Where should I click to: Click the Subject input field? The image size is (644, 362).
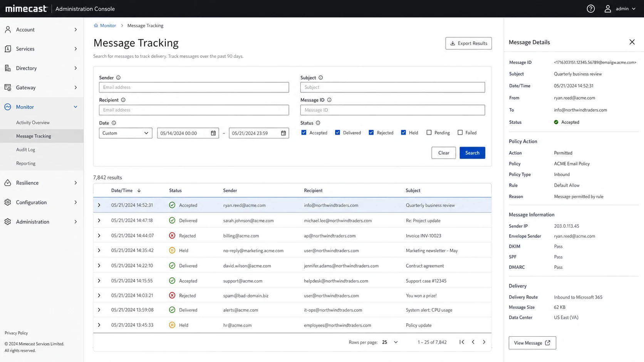pyautogui.click(x=392, y=87)
